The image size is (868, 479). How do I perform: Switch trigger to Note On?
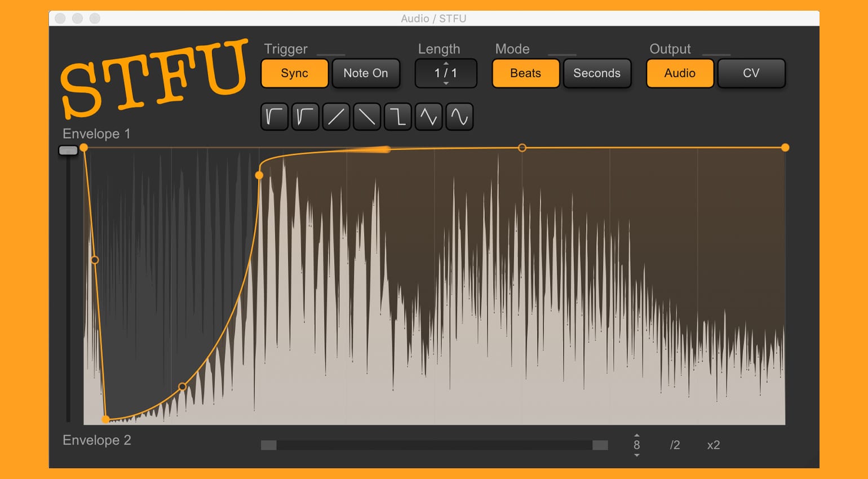[366, 73]
